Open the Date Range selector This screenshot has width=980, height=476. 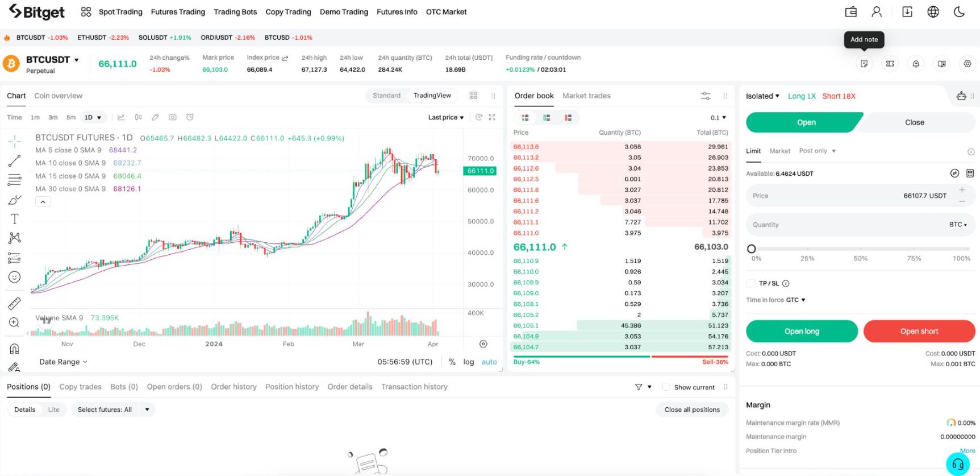coord(63,362)
